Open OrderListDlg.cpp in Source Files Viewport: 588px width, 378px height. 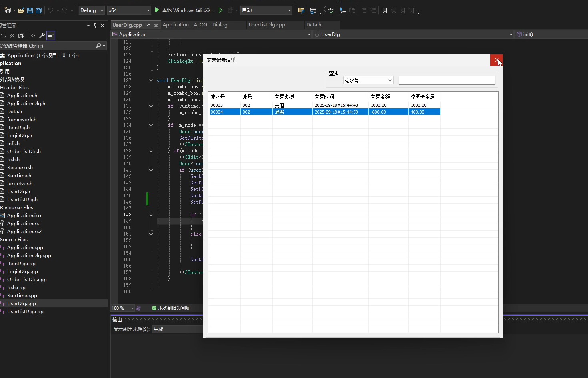[27, 279]
